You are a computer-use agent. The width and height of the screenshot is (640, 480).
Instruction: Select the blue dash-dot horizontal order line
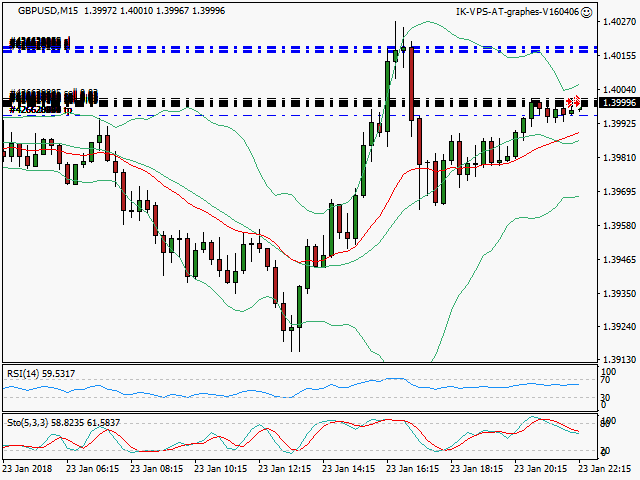click(x=250, y=48)
